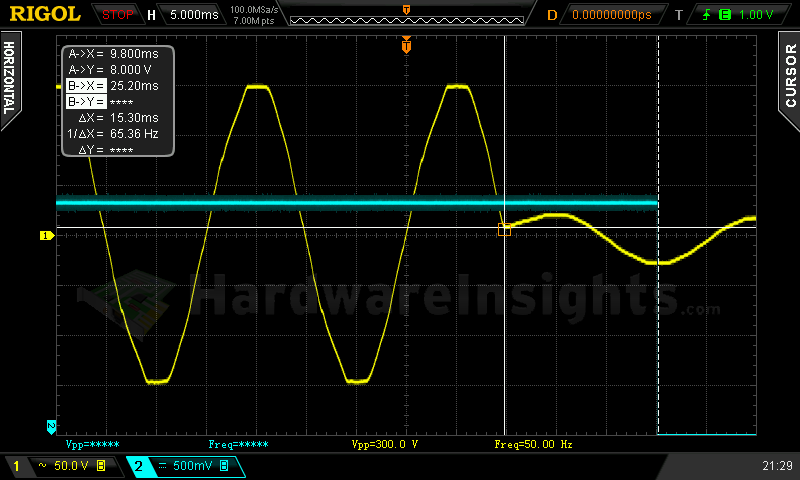Image resolution: width=800 pixels, height=480 pixels.
Task: Toggle channel 2 using the cyan 2 label
Action: [x=139, y=466]
